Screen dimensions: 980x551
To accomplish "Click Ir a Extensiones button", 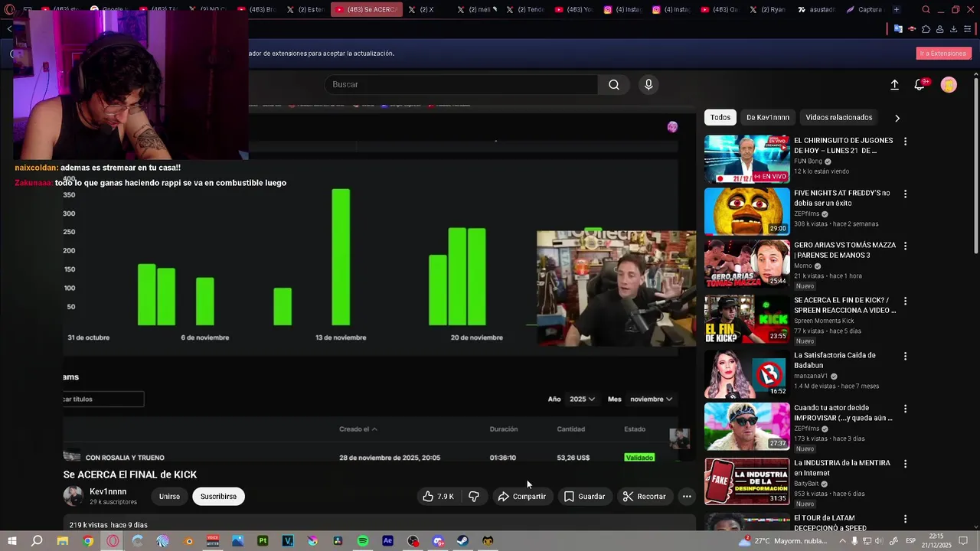I will (943, 54).
